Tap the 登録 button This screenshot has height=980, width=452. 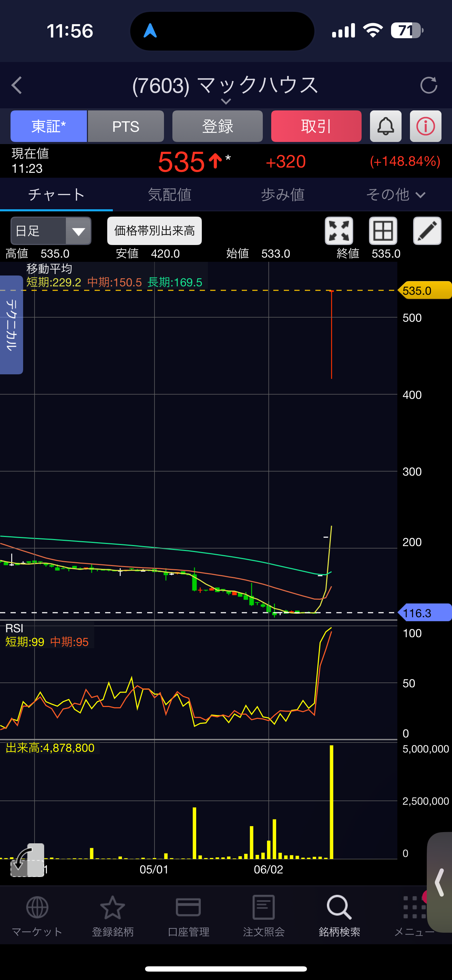point(218,126)
